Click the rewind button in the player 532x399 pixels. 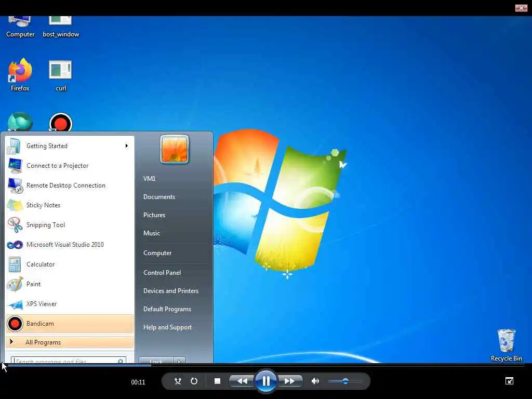coord(242,381)
